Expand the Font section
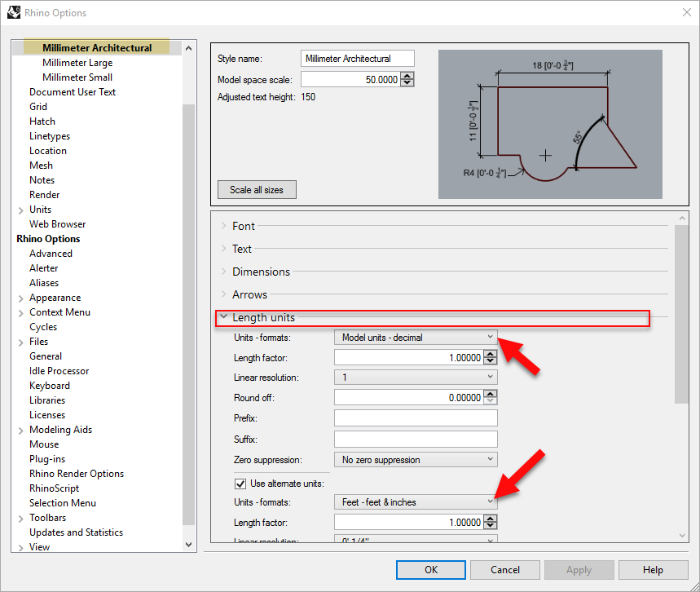The width and height of the screenshot is (700, 592). coord(223,226)
